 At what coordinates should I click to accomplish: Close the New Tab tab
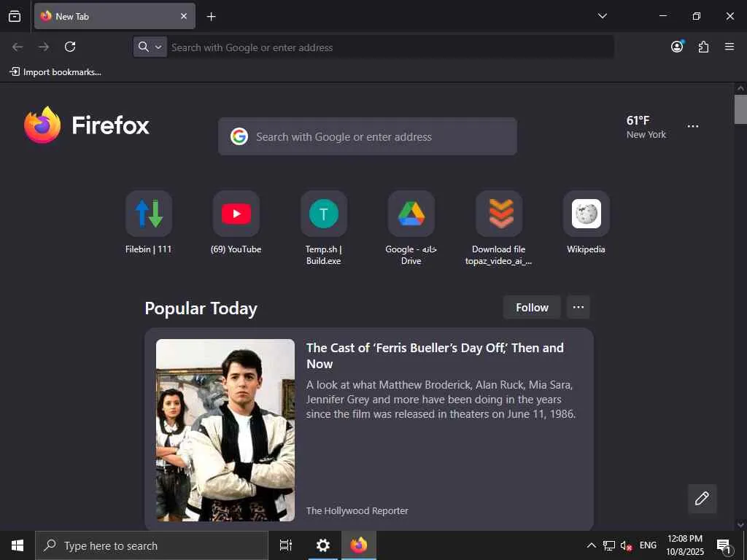183,16
